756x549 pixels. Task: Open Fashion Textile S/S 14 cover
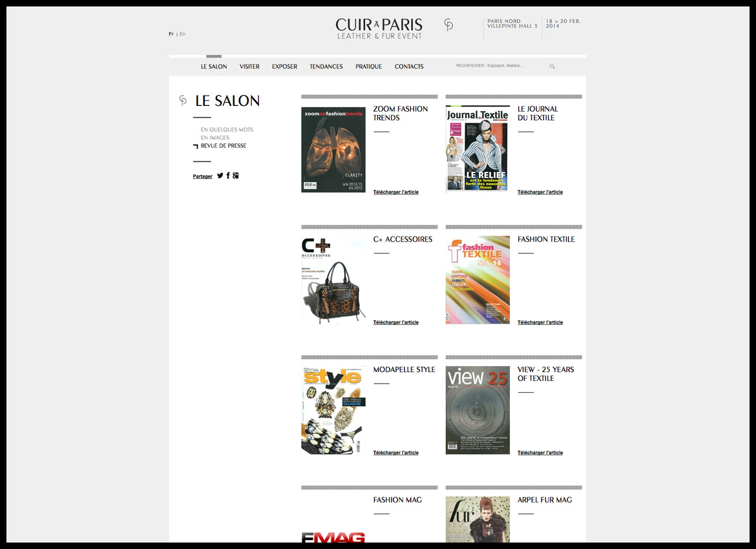click(478, 280)
